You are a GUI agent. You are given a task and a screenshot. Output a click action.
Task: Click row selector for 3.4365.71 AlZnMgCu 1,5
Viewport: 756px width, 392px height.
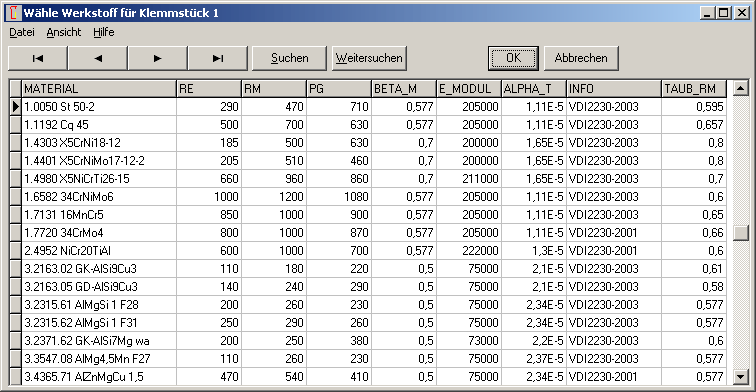click(15, 377)
